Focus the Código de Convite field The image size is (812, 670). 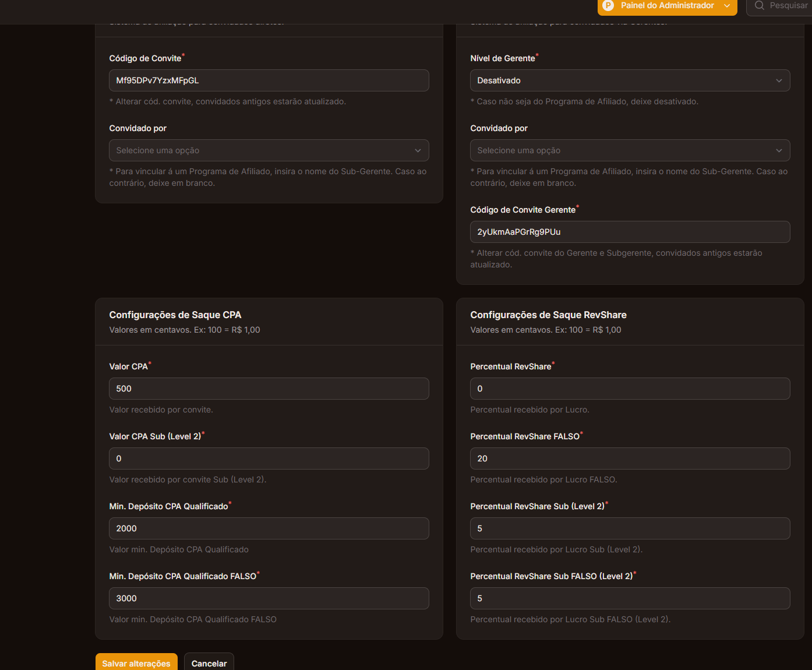[269, 80]
